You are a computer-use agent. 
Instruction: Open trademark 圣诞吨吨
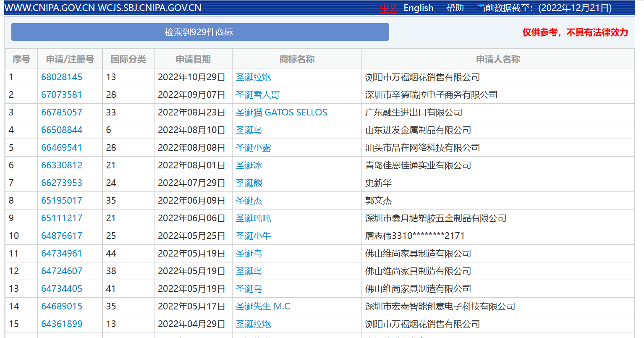(x=253, y=218)
